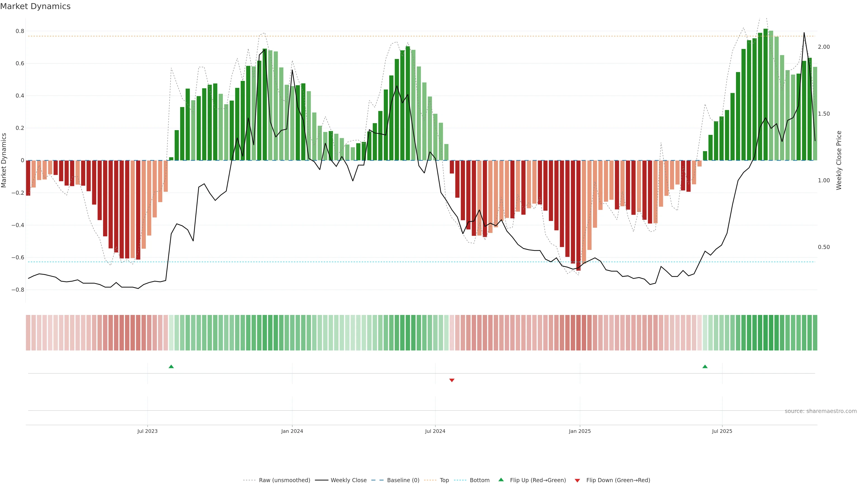Screen dimensions: 868x488
Task: Click the Jul 2025 axis label
Action: (722, 431)
